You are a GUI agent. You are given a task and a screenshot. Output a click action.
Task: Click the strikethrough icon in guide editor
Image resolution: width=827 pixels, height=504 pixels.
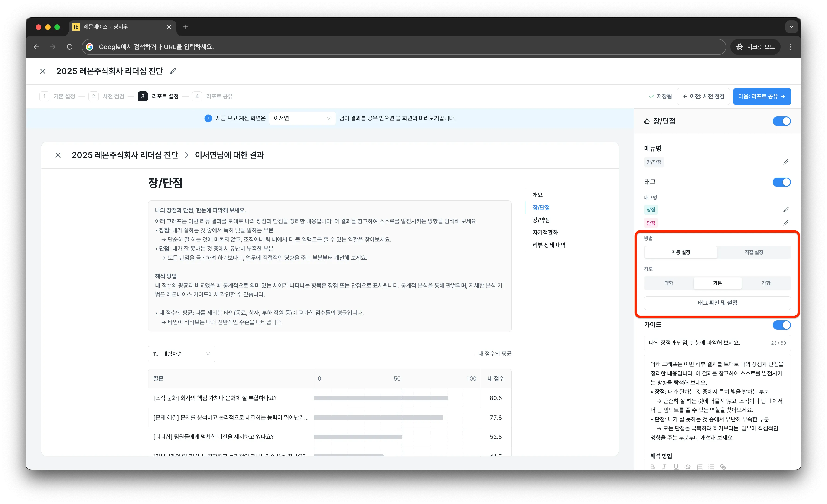tap(688, 466)
